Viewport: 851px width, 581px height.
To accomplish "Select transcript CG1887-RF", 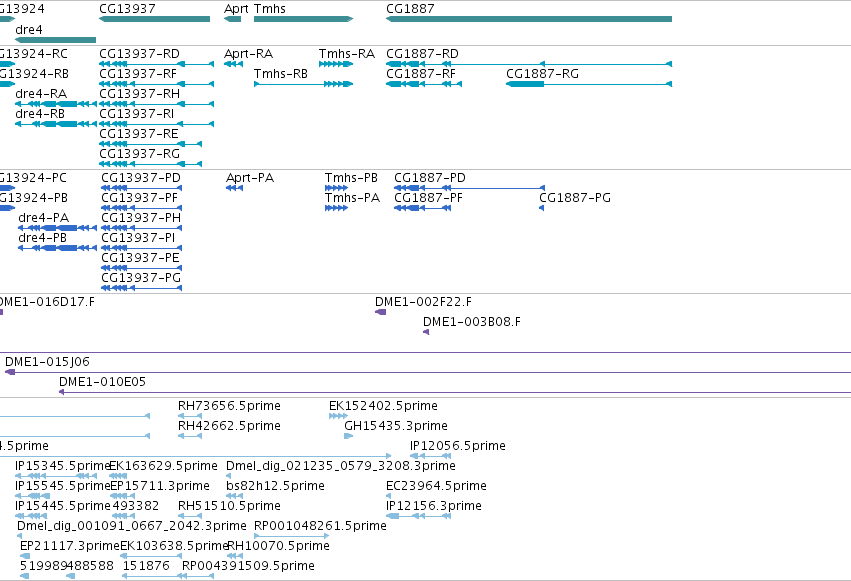I will [424, 84].
